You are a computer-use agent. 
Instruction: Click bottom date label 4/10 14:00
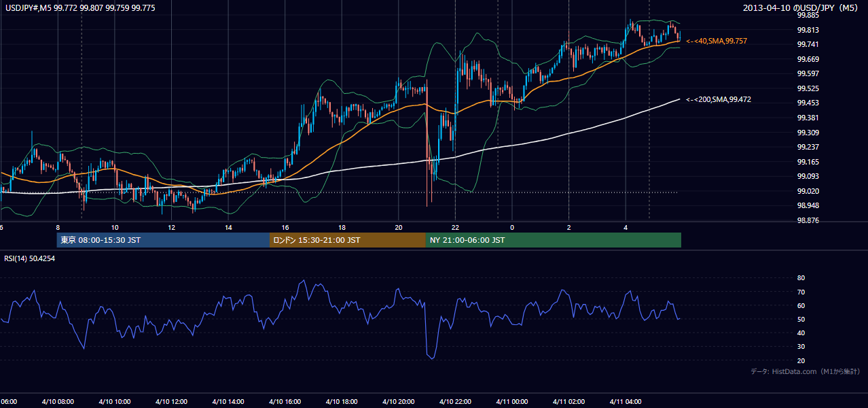(228, 401)
